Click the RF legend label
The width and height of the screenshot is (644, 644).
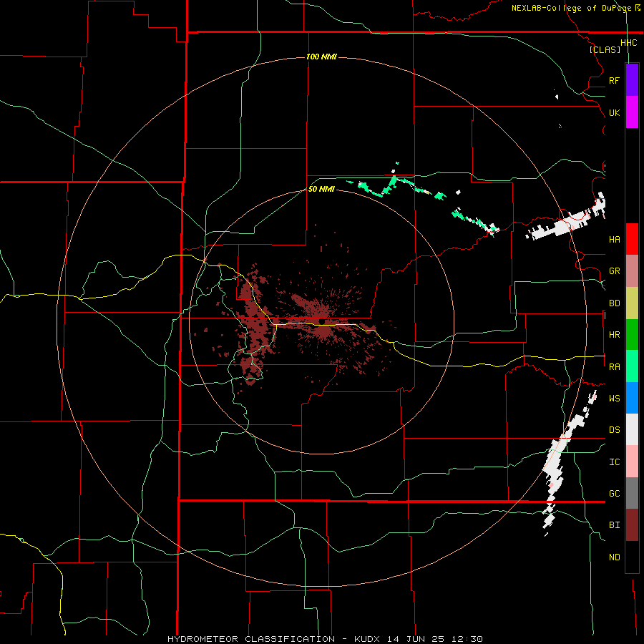point(614,80)
